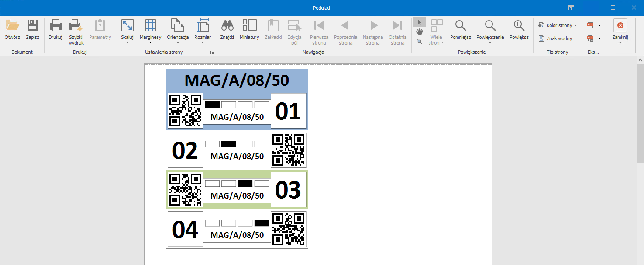The width and height of the screenshot is (644, 265).
Task: Select the QR code in row 01
Action: (x=185, y=111)
